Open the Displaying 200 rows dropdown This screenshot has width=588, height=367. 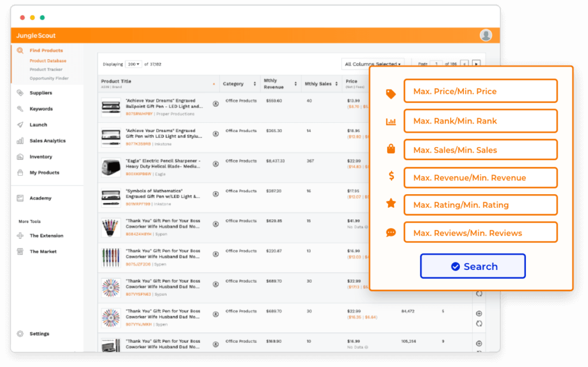pyautogui.click(x=133, y=64)
